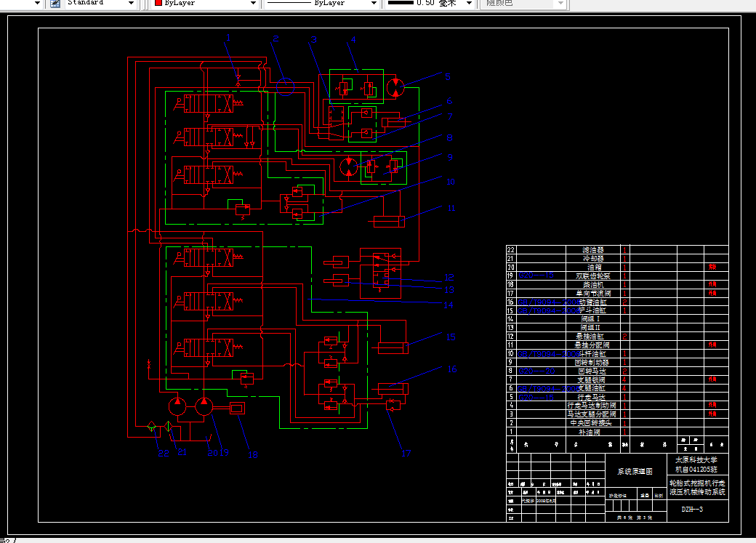Click callout number 6 in the drawing
The height and width of the screenshot is (543, 756).
(449, 101)
